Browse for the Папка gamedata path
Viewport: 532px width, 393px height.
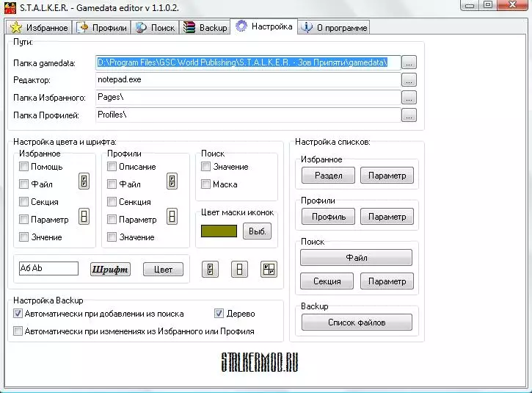409,62
